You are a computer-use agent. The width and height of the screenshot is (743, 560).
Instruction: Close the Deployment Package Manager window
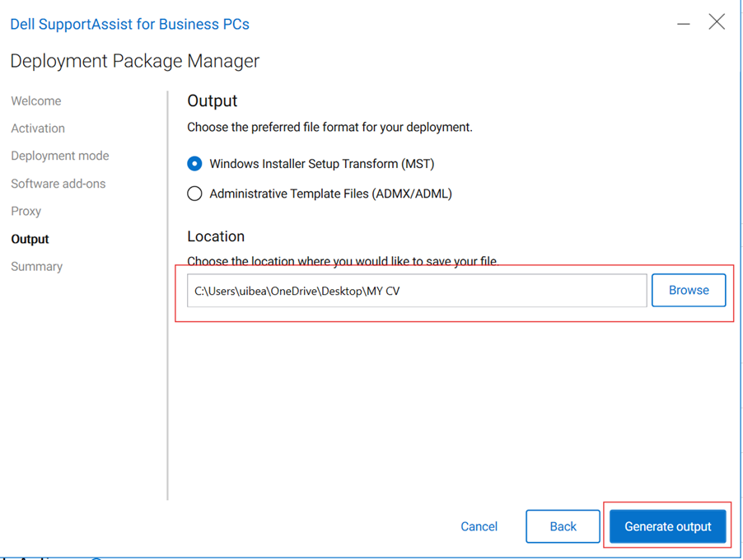click(716, 22)
